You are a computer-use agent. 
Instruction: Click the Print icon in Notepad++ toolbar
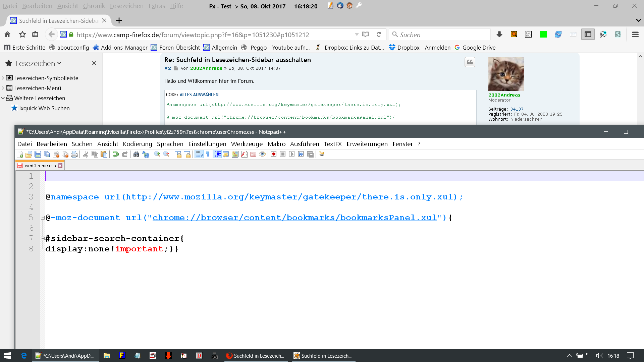74,154
